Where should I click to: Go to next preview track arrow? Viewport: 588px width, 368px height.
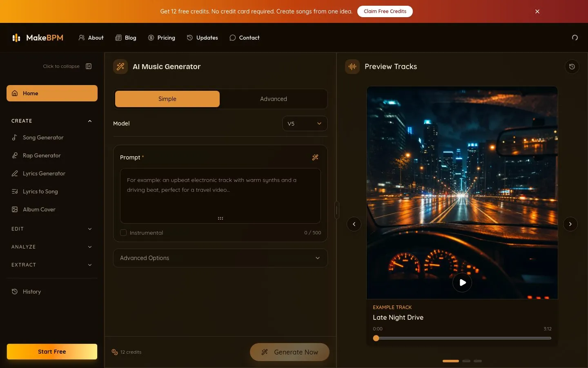tap(570, 224)
